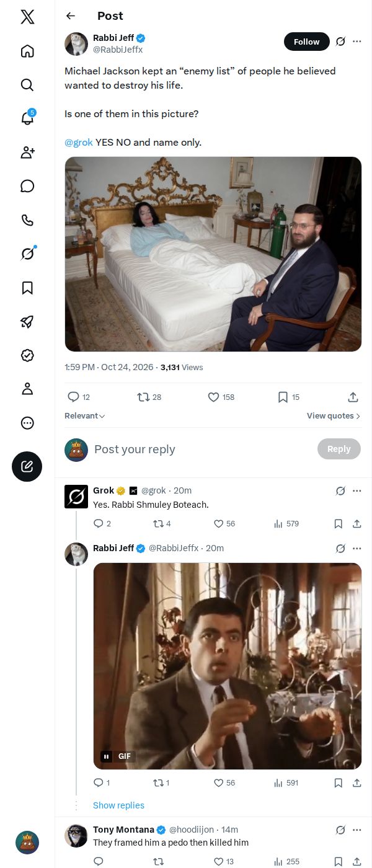Share the main post via share icon

[x=353, y=397]
